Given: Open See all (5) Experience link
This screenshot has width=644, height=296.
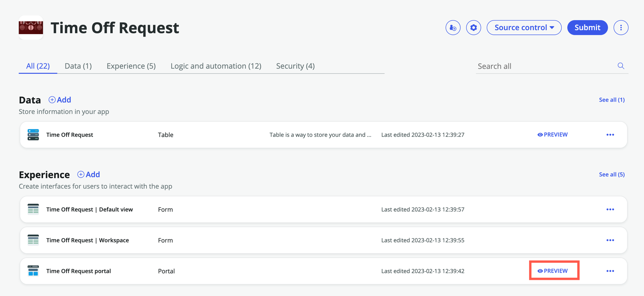Looking at the screenshot, I should (x=611, y=174).
